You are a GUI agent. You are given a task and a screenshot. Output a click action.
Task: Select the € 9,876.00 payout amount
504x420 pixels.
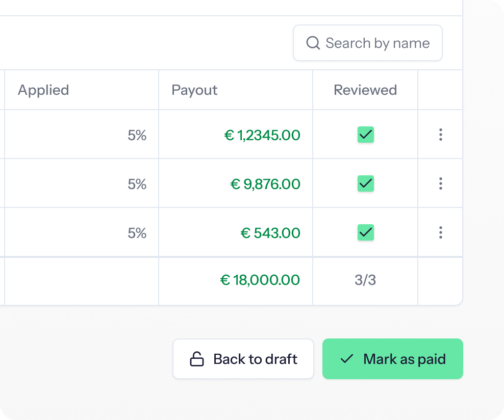[265, 184]
